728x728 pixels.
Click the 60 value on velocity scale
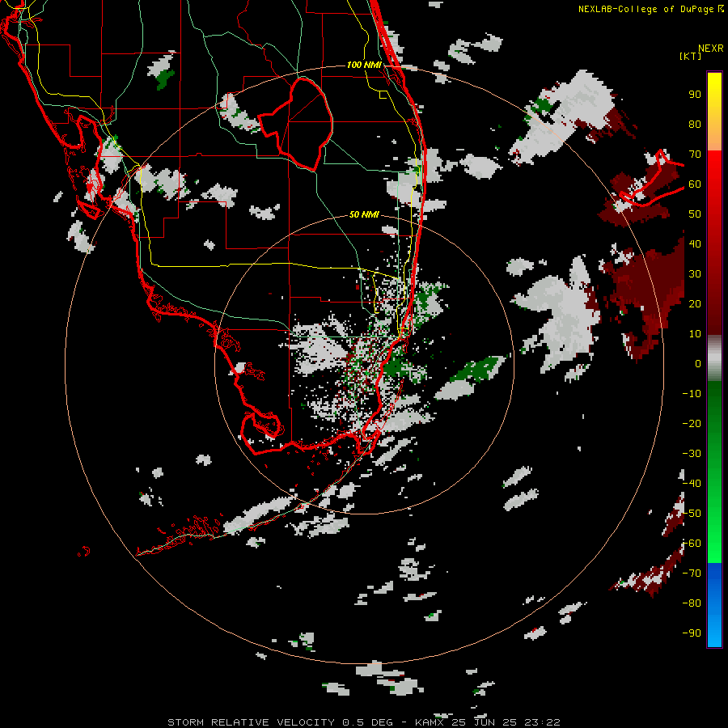[695, 184]
